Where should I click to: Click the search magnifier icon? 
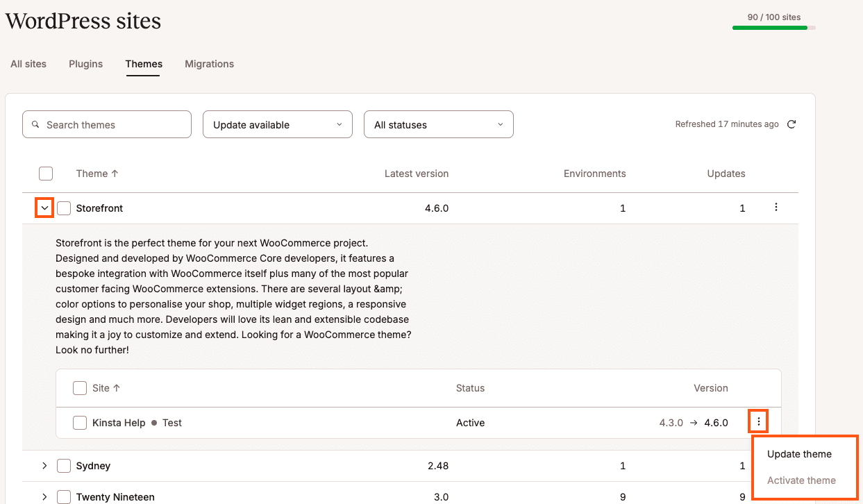36,125
